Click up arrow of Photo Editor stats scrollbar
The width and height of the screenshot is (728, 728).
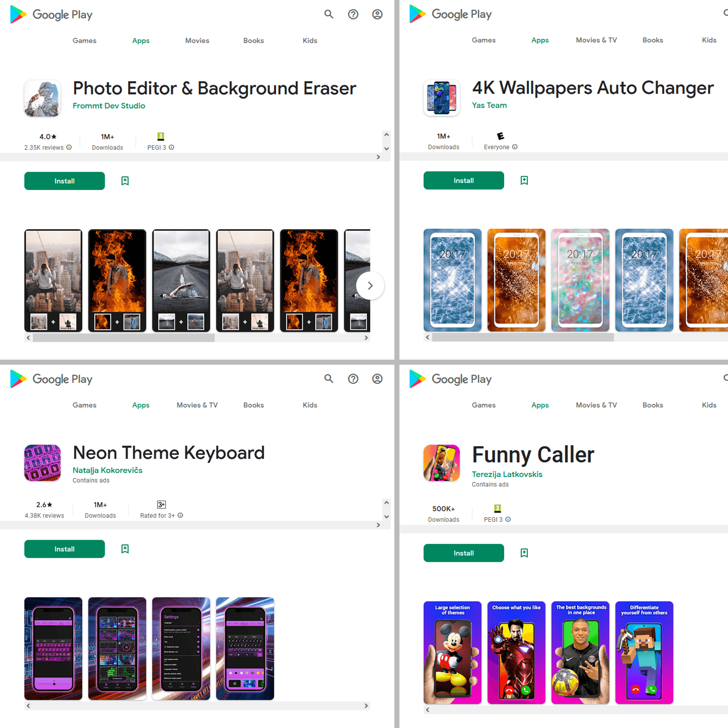(x=386, y=135)
